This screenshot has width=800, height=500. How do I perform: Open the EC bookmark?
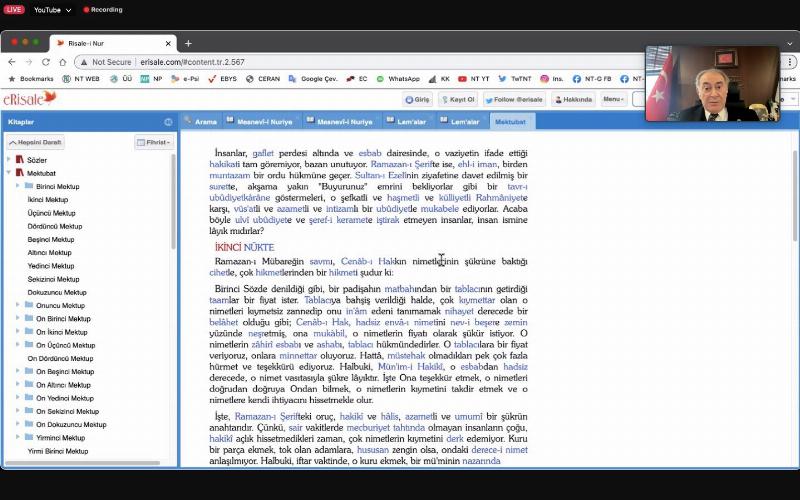(357, 79)
